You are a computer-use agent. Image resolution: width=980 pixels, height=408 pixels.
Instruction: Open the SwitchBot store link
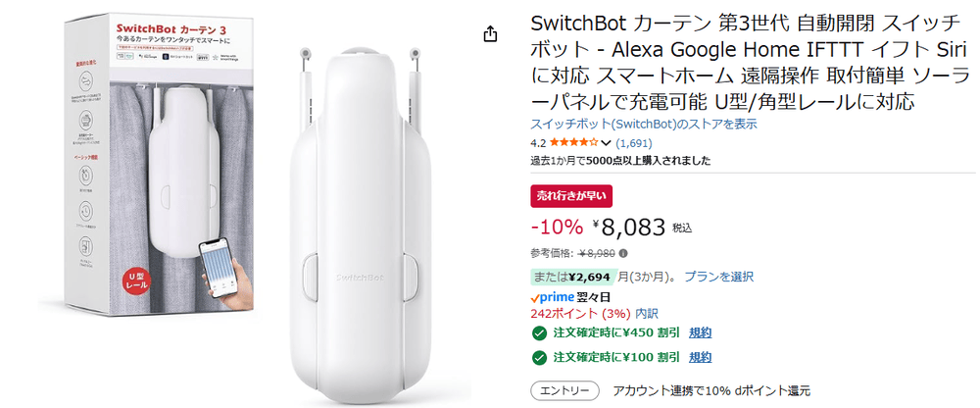point(643,125)
